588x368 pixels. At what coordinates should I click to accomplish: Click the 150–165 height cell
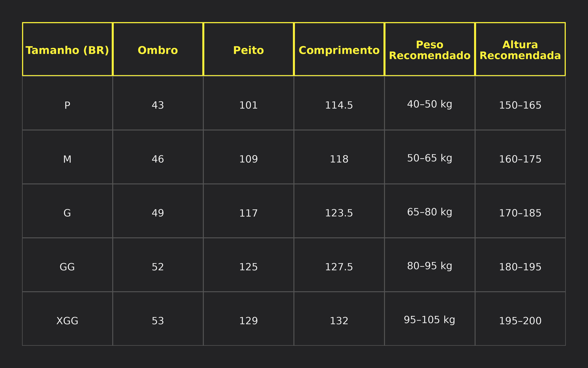[520, 105]
